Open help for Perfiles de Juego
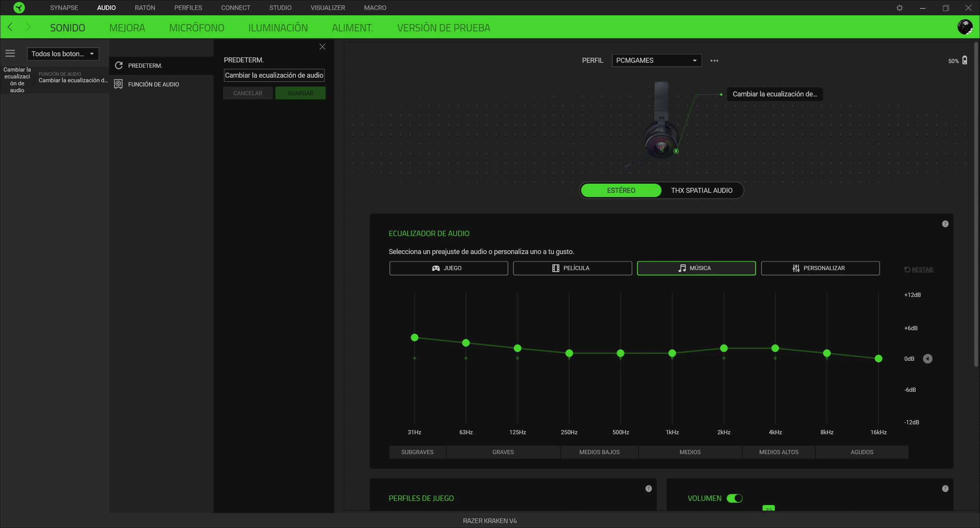This screenshot has height=528, width=980. pos(648,489)
